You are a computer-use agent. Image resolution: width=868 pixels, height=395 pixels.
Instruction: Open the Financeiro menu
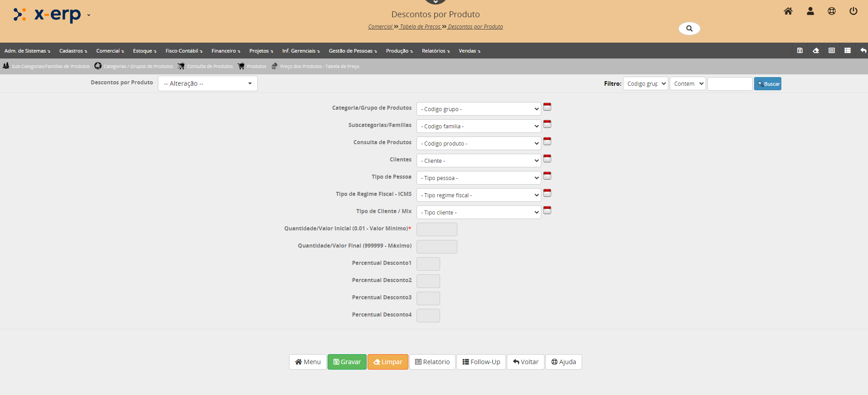coord(226,51)
